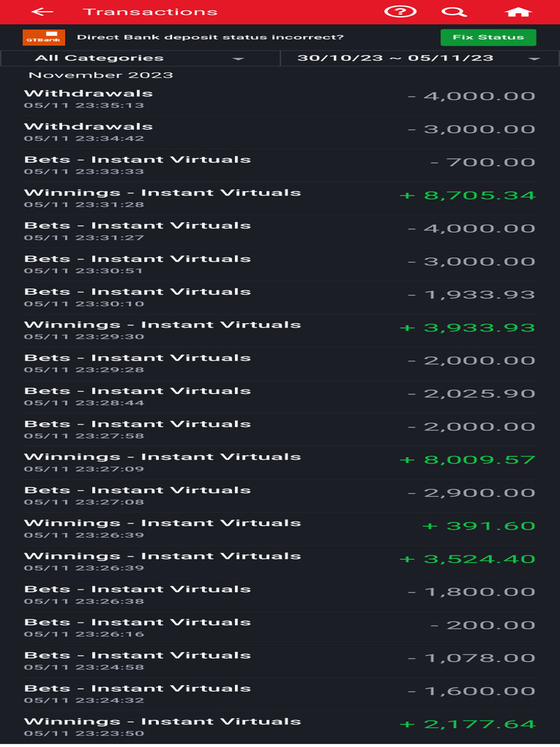This screenshot has width=560, height=747.
Task: Tap the GTBank logo
Action: (44, 37)
